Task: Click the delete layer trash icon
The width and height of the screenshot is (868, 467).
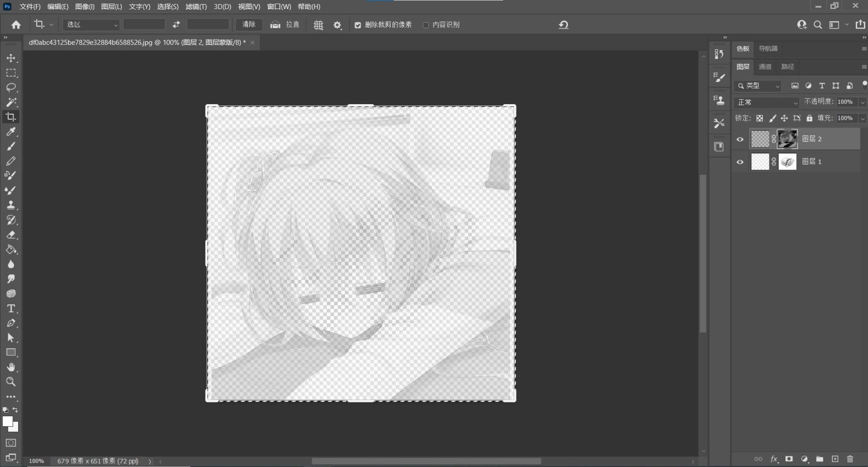Action: 850,459
